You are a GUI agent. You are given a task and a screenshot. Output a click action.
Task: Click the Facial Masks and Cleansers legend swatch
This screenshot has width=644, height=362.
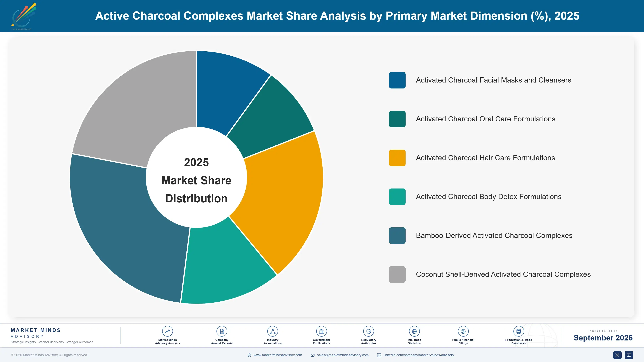[x=397, y=80]
